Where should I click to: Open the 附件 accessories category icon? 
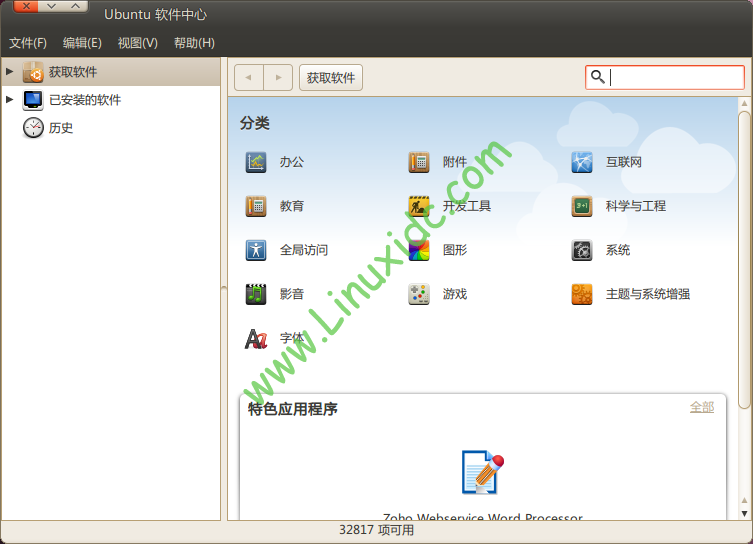click(x=419, y=162)
